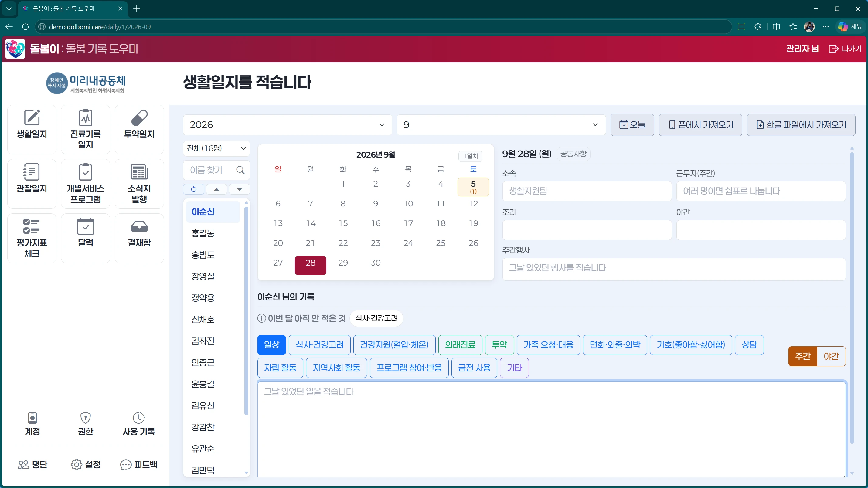The height and width of the screenshot is (488, 868).
Task: Open the 투약일지 pill icon
Action: click(x=139, y=129)
